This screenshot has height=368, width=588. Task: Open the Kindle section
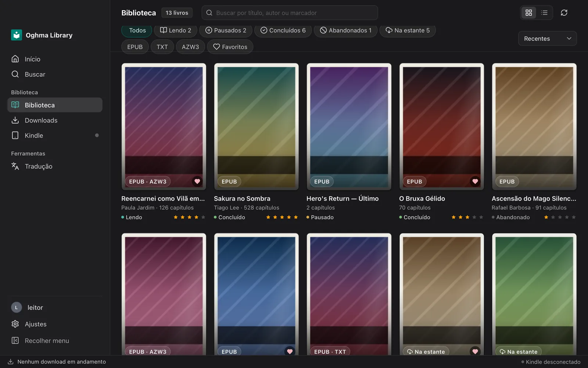pyautogui.click(x=55, y=135)
